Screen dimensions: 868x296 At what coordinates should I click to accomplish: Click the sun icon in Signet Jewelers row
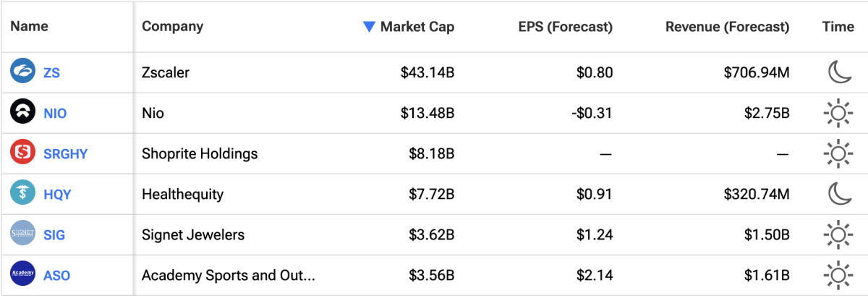[x=838, y=234]
